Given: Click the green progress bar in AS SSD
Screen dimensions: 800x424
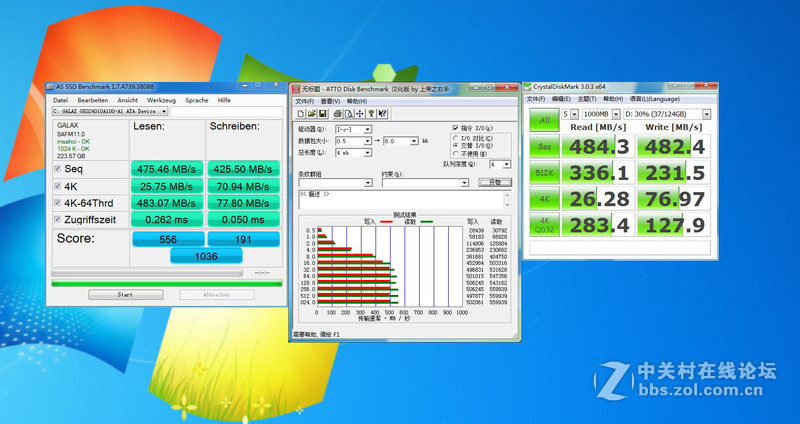Looking at the screenshot, I should pyautogui.click(x=167, y=283).
